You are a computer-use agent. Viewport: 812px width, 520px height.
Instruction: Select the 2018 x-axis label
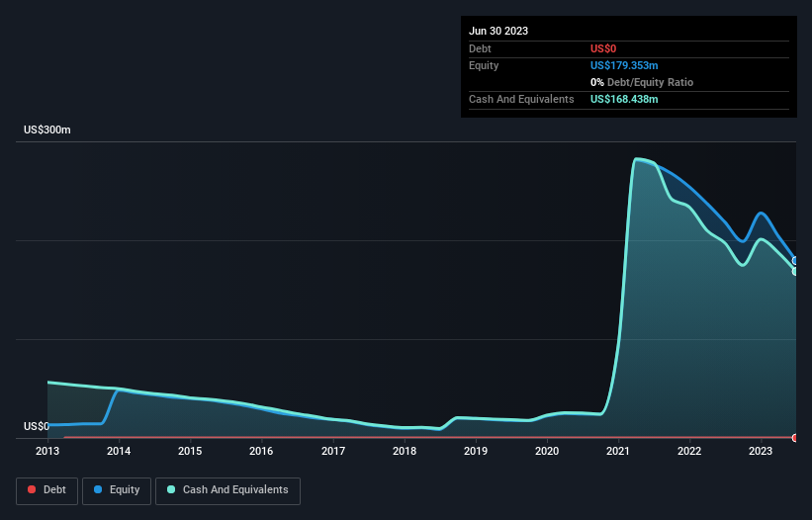point(405,451)
